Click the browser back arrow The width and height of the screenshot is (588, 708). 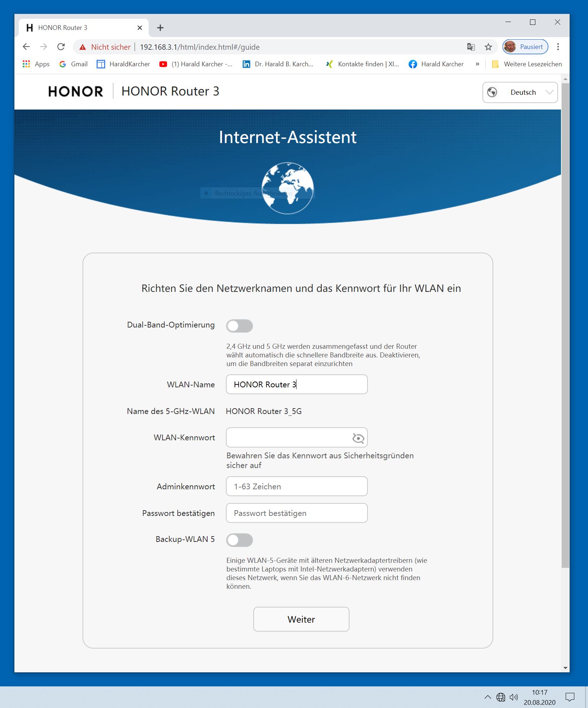(x=26, y=47)
